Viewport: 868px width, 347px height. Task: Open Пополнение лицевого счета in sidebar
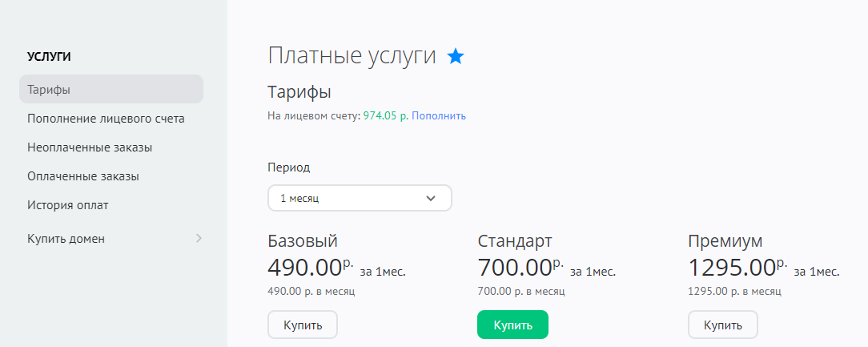coord(106,119)
